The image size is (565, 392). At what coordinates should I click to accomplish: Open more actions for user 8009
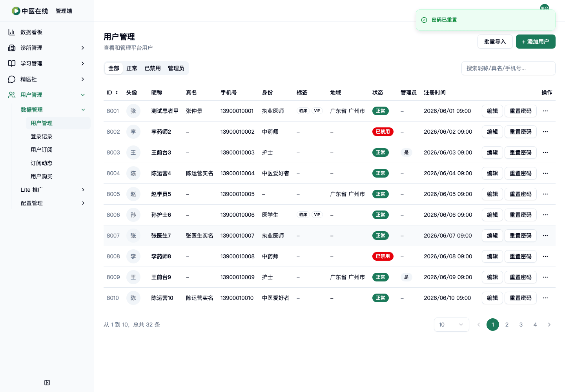[x=545, y=277]
